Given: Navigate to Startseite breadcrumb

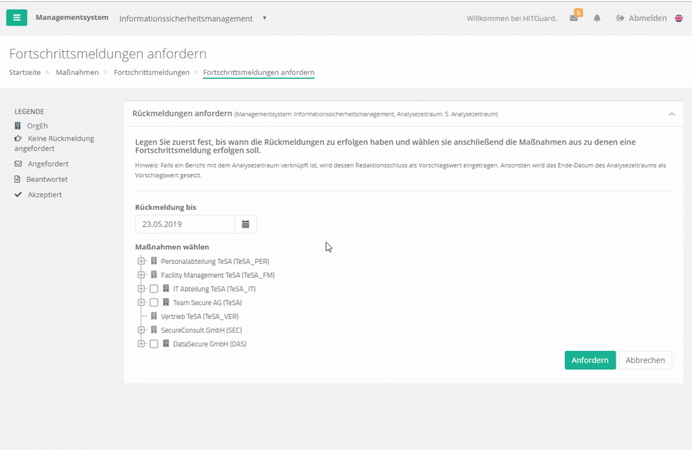Looking at the screenshot, I should pyautogui.click(x=25, y=73).
